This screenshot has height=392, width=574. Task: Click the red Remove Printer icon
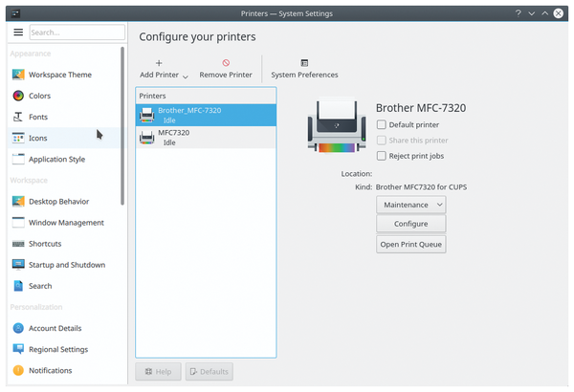click(x=226, y=63)
